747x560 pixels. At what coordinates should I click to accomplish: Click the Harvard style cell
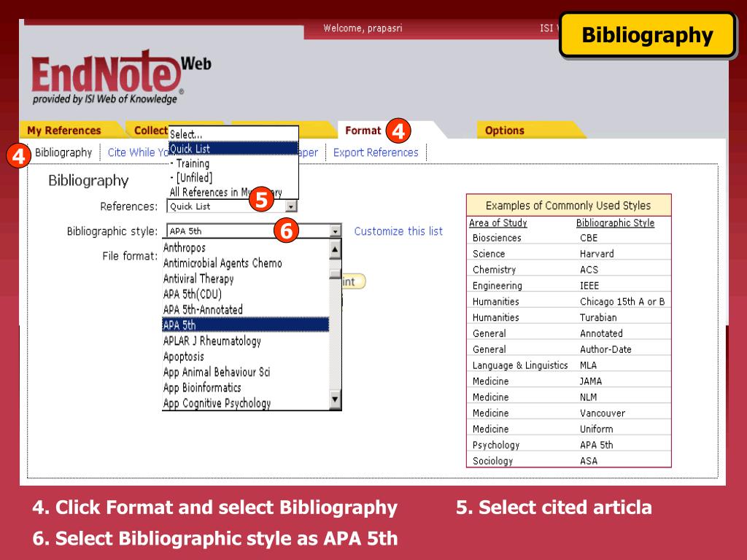click(597, 254)
